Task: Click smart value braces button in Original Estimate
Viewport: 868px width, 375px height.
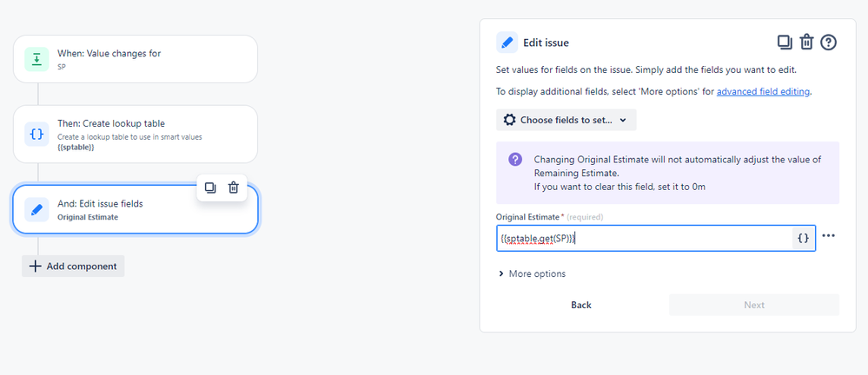Action: pos(803,239)
